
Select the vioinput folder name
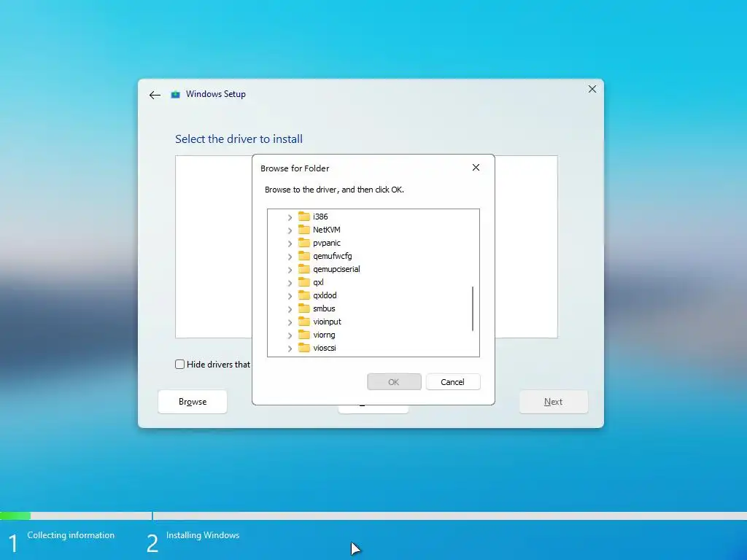point(327,322)
